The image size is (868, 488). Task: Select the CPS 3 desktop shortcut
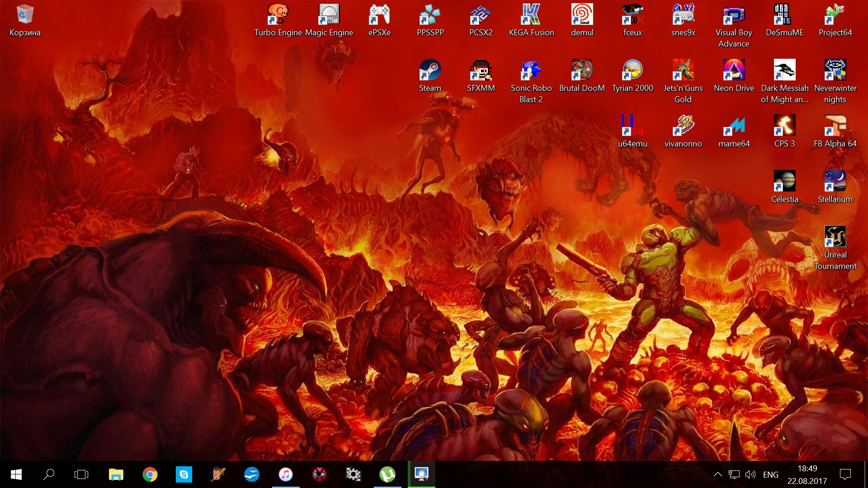pyautogui.click(x=784, y=132)
